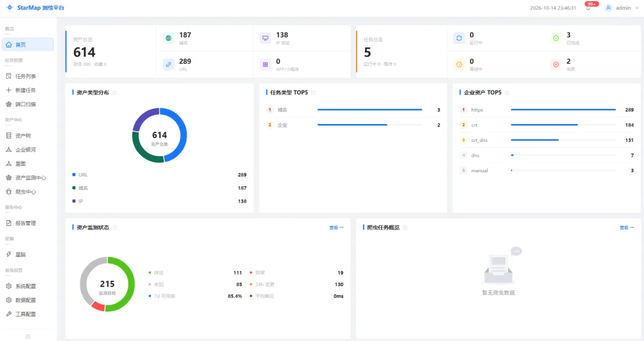Click the green check icon for 已完成

click(556, 38)
